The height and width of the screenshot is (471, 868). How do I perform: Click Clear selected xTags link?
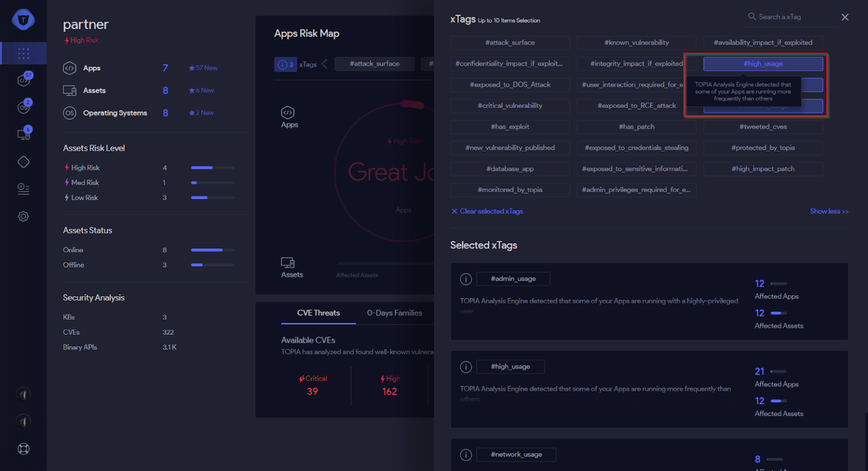tap(487, 212)
